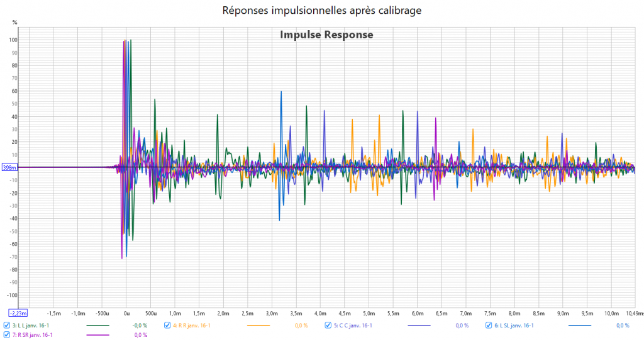Click the 0u time axis tick label
The height and width of the screenshot is (340, 644).
(x=126, y=313)
